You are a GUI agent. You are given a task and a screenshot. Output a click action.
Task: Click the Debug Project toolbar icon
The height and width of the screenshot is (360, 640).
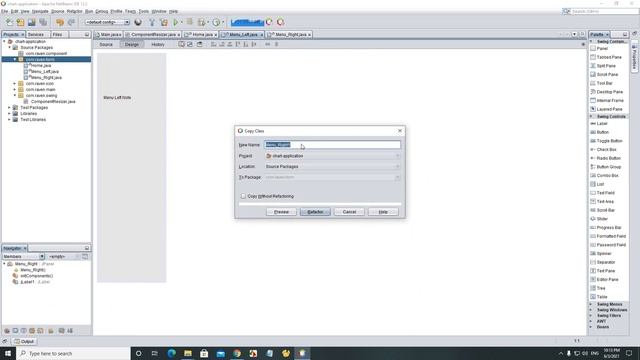[202, 22]
